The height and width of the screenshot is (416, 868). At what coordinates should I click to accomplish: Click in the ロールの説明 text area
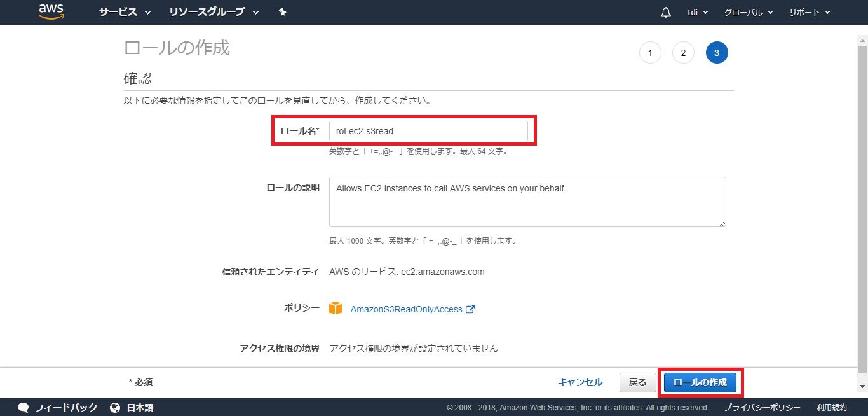point(527,202)
